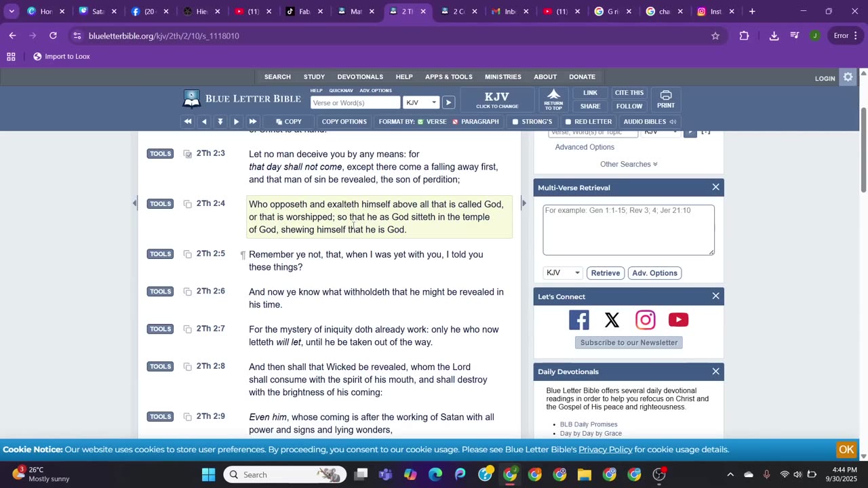Open Audio Bibles speaker option
Image resolution: width=868 pixels, height=488 pixels.
tap(650, 122)
